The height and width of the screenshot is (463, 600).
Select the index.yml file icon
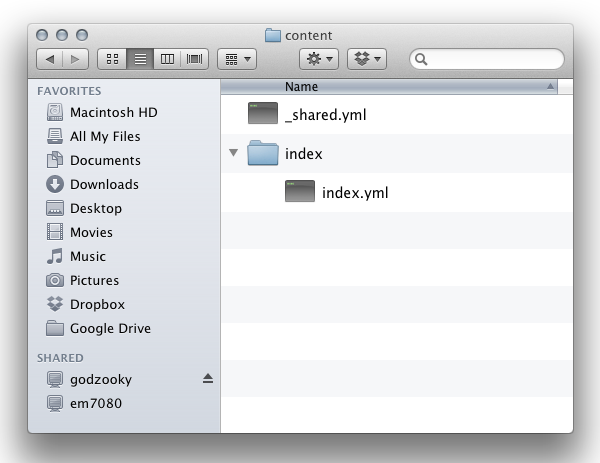pyautogui.click(x=300, y=191)
